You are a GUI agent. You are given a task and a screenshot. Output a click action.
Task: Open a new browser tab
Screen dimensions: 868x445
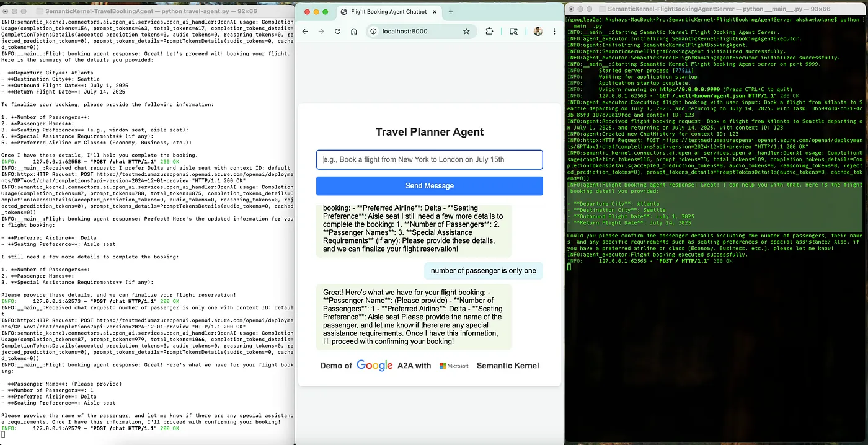pyautogui.click(x=451, y=12)
